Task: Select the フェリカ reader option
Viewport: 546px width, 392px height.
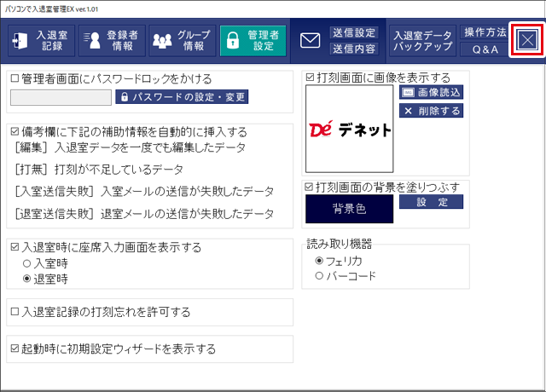Action: tap(319, 261)
